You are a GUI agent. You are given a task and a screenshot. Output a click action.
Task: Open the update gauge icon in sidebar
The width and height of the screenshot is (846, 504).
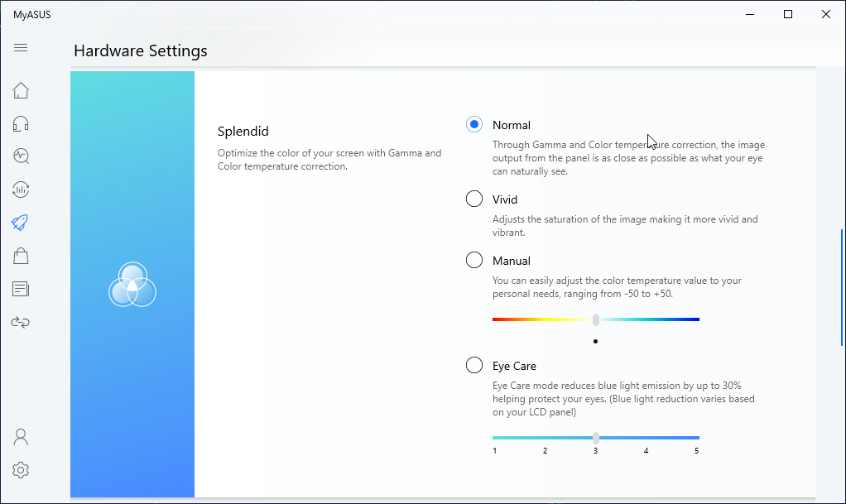click(21, 190)
